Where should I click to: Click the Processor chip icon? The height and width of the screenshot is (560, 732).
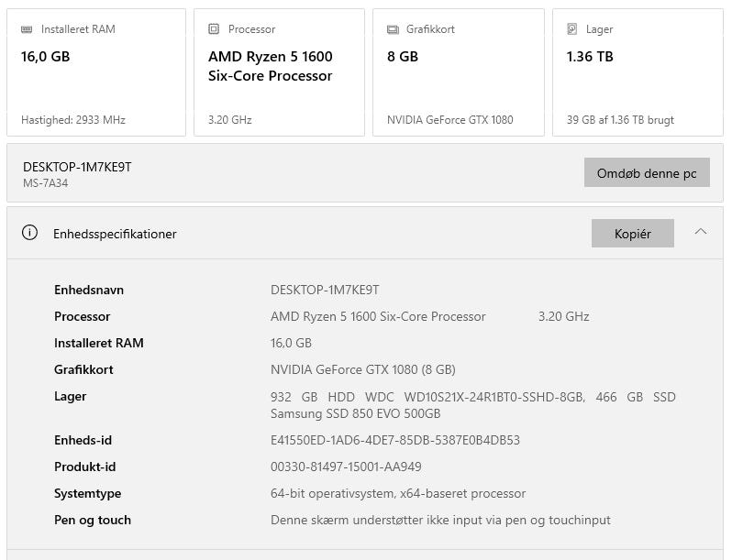click(x=214, y=29)
